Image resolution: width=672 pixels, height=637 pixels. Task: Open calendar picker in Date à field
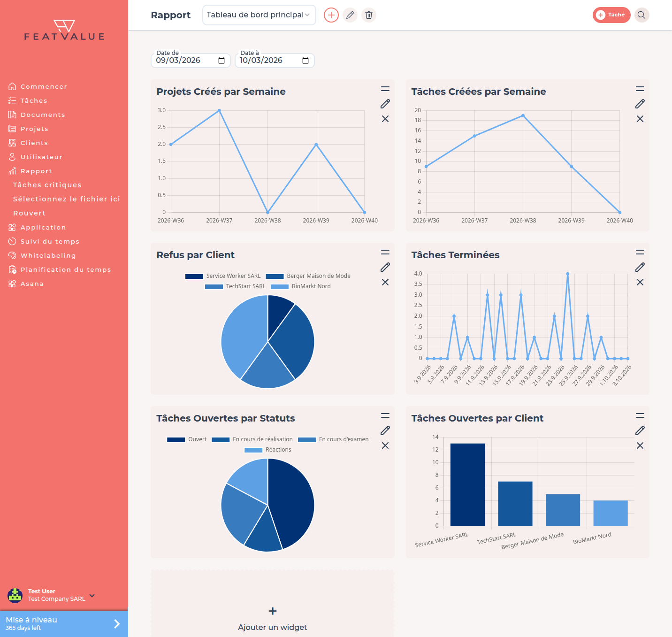coord(305,61)
